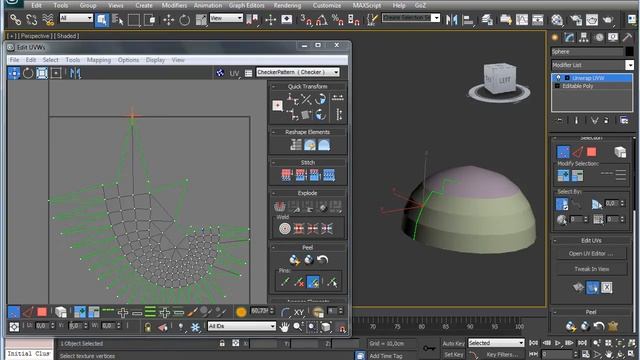The height and width of the screenshot is (360, 640).
Task: Toggle Show Multi-Tile checker icon in Edit UVWs
Action: (220, 73)
